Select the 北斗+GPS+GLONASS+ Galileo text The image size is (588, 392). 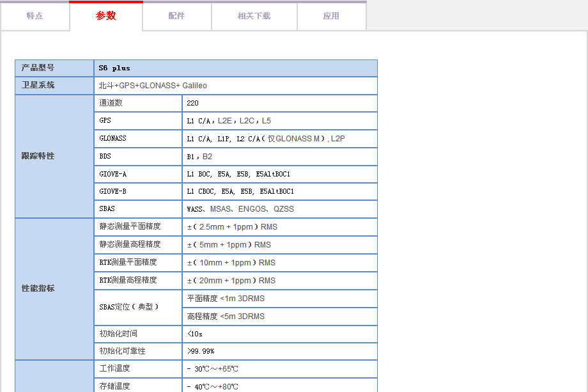(153, 85)
